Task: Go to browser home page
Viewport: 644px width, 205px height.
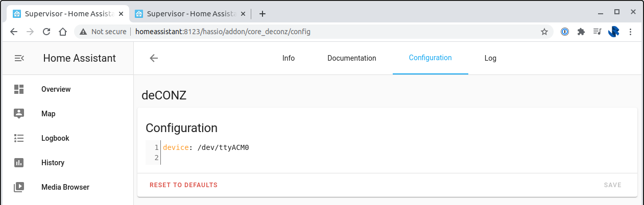Action: (x=62, y=32)
